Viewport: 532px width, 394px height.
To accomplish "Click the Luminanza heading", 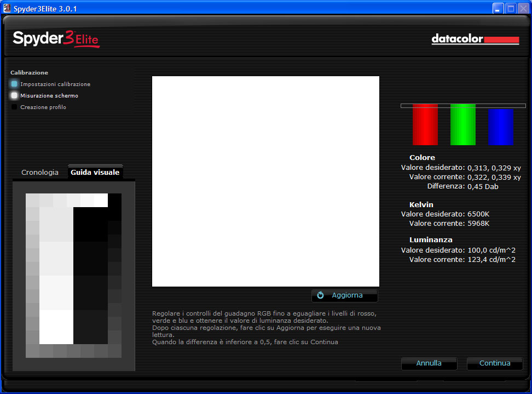I will (x=431, y=240).
